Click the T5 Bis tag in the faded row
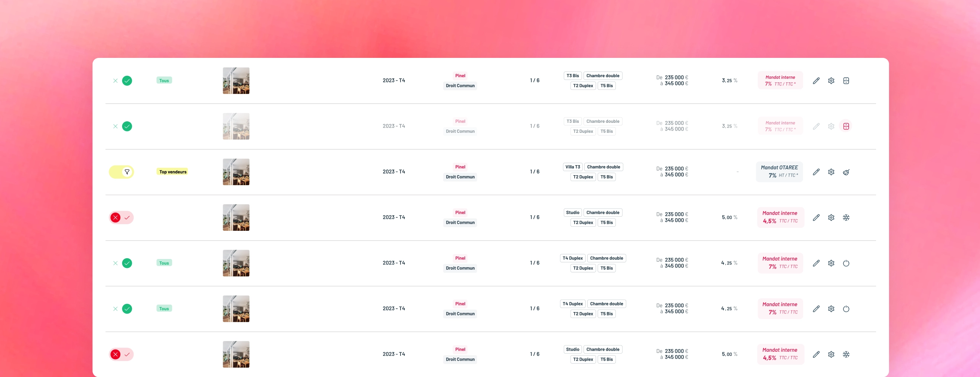The image size is (980, 377). pyautogui.click(x=607, y=131)
